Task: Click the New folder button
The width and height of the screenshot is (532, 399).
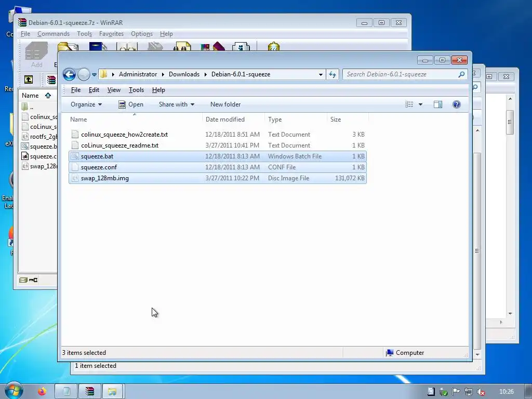Action: pos(225,104)
